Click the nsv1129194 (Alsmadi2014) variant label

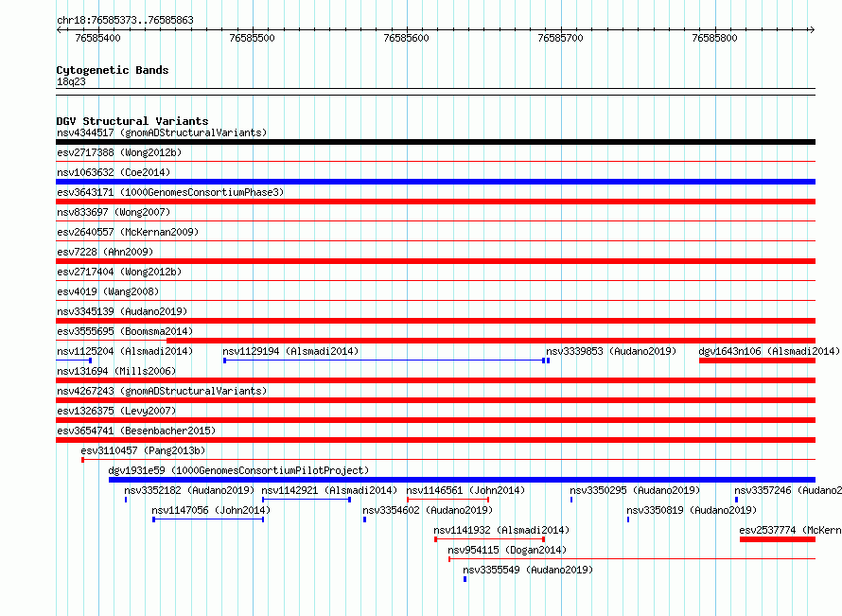[290, 351]
